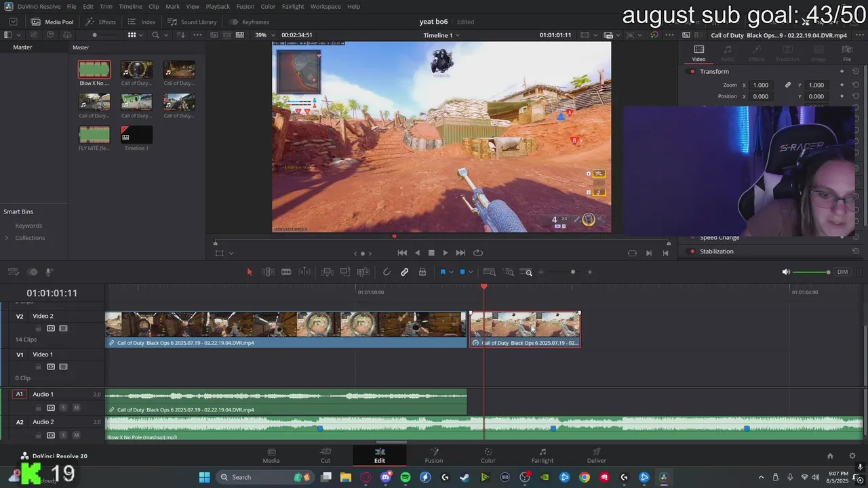This screenshot has height=488, width=868.
Task: Click the Full Extent Zoom icon
Action: [489, 272]
